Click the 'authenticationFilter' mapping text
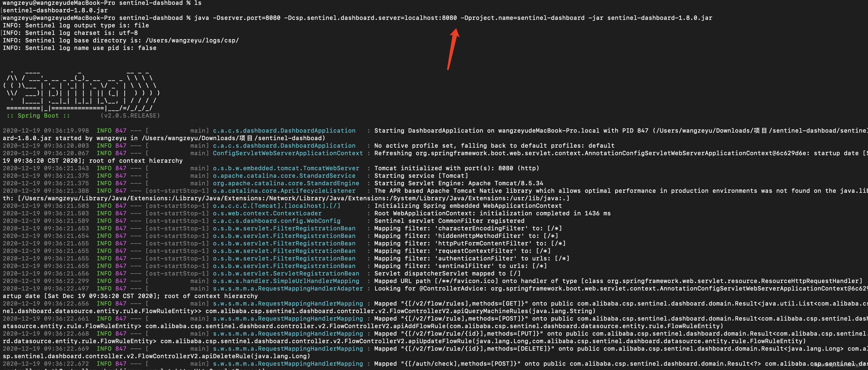 pos(476,259)
